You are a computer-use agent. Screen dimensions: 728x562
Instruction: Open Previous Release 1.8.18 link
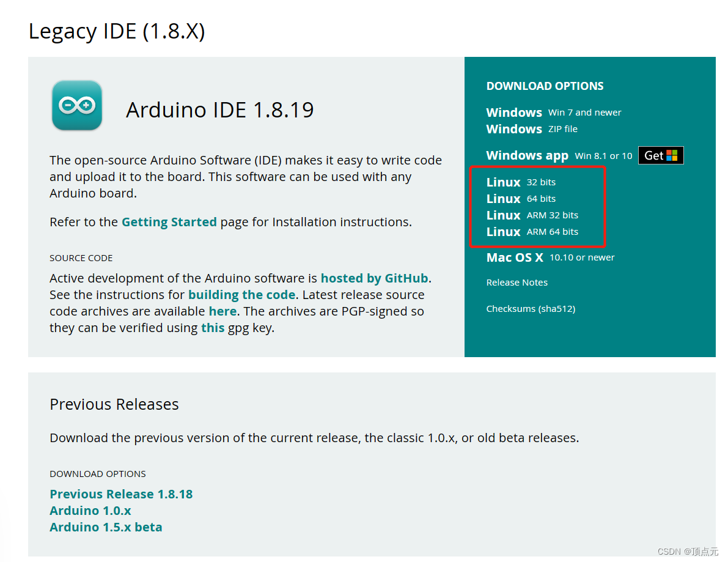click(121, 494)
